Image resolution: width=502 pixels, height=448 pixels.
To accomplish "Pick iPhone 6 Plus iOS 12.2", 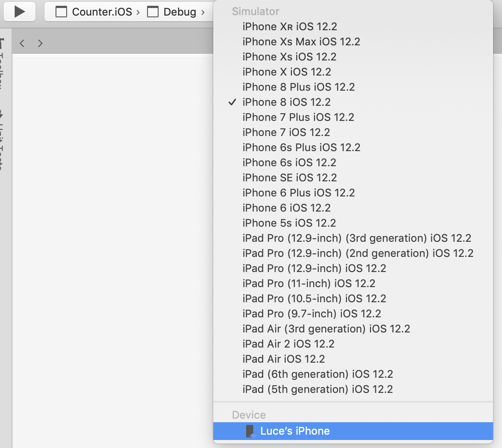I will [353, 193].
